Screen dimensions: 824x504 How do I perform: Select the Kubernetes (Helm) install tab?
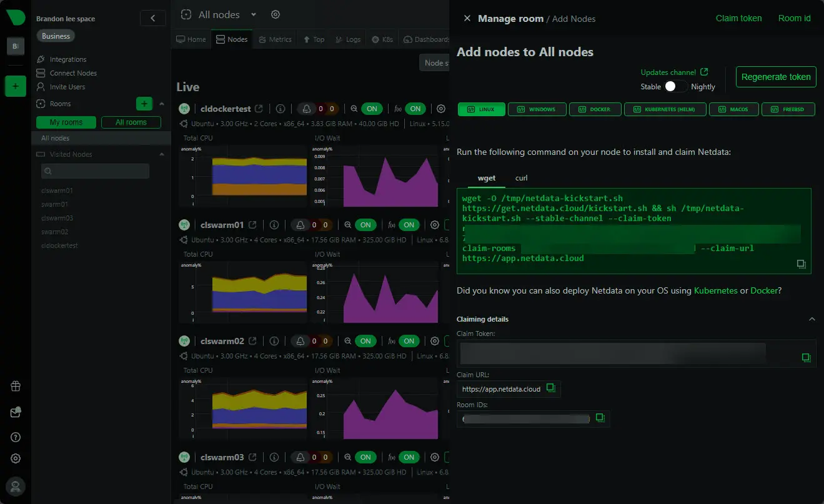[665, 109]
